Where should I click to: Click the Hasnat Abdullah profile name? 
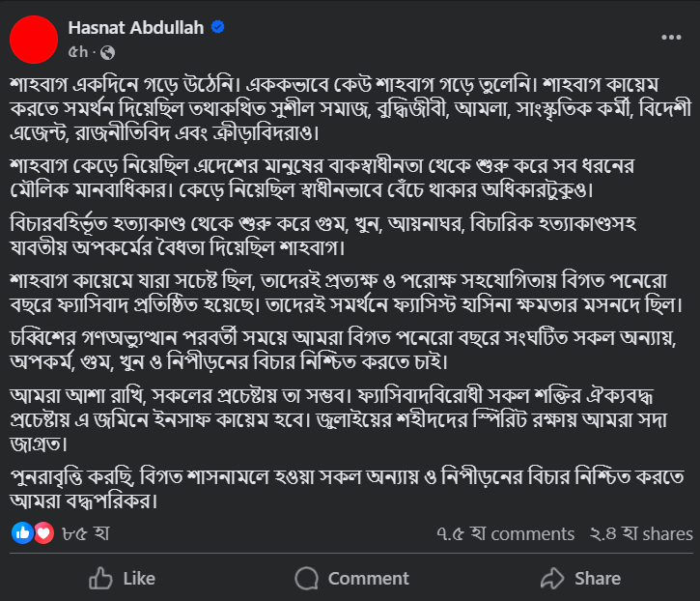tap(135, 28)
